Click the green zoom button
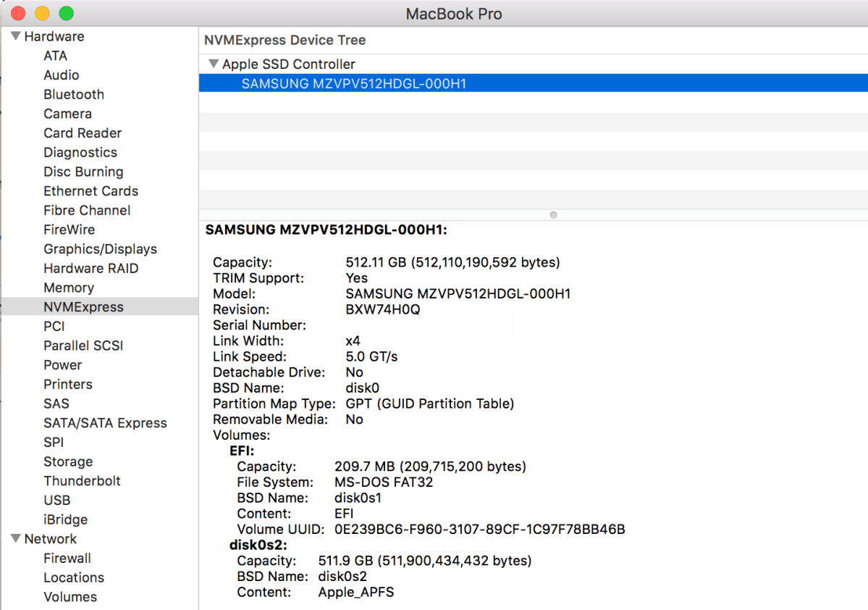The width and height of the screenshot is (868, 610). (x=67, y=13)
